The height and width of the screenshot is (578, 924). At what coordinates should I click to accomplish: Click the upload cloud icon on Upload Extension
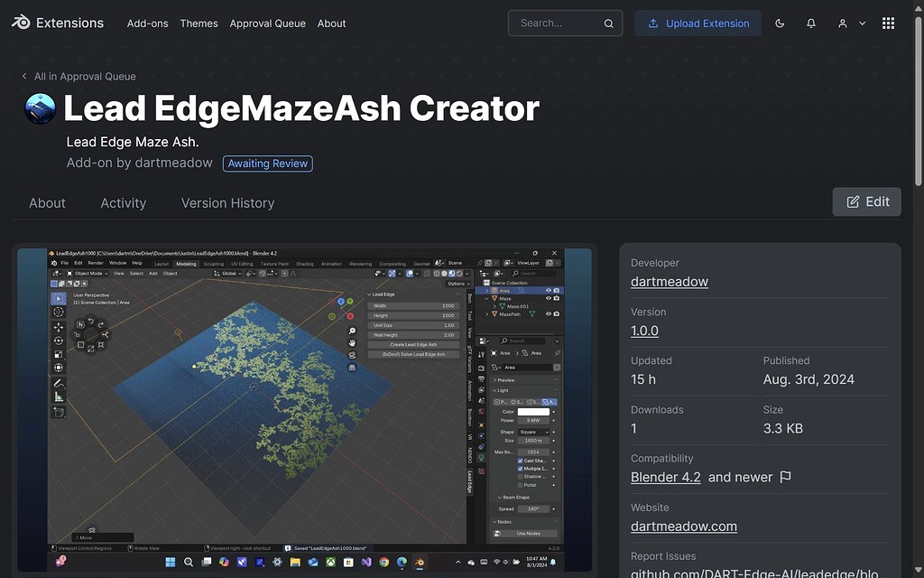655,23
